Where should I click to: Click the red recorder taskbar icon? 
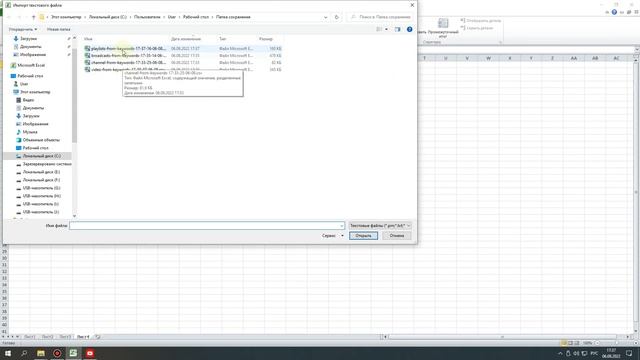coord(57,353)
